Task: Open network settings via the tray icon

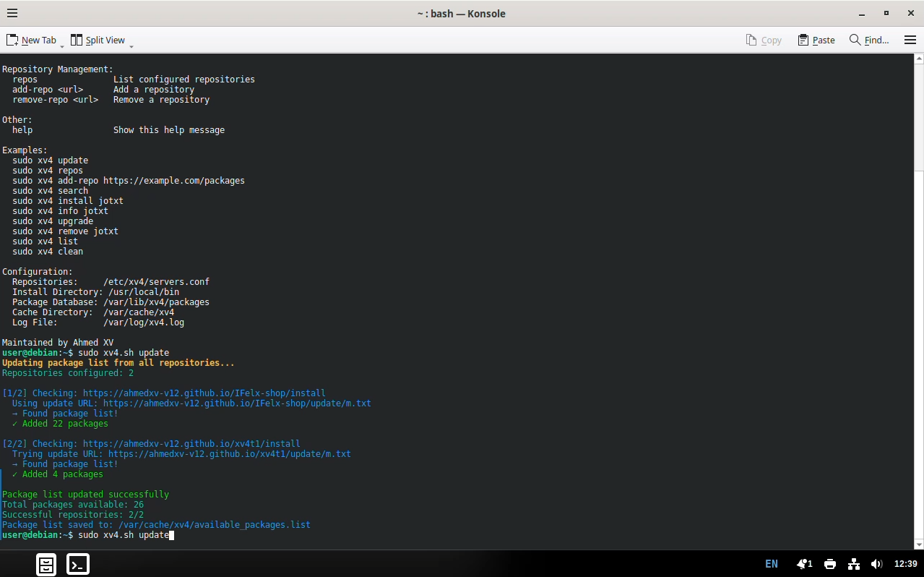Action: point(853,564)
